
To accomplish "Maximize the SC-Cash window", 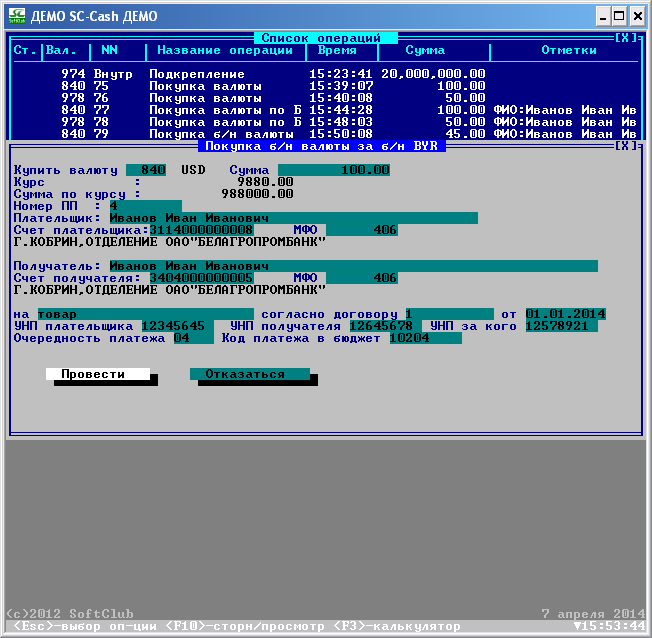I will 620,17.
